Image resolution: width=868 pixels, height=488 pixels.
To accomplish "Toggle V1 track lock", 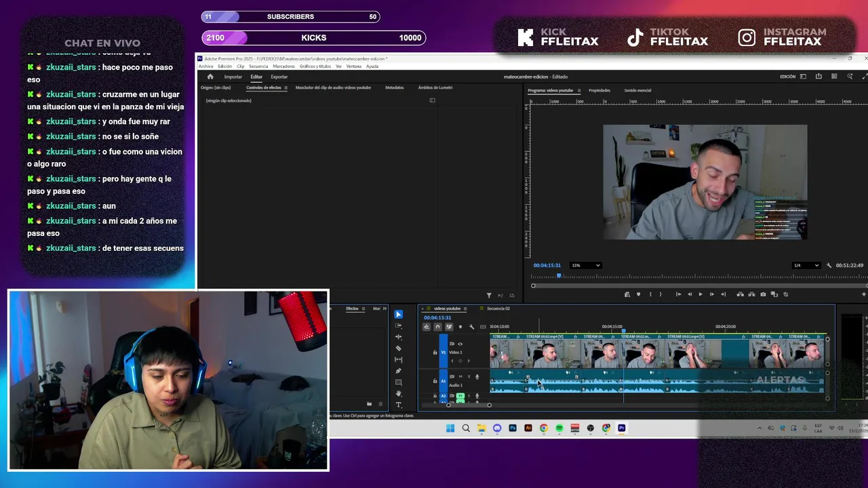I will click(x=435, y=352).
